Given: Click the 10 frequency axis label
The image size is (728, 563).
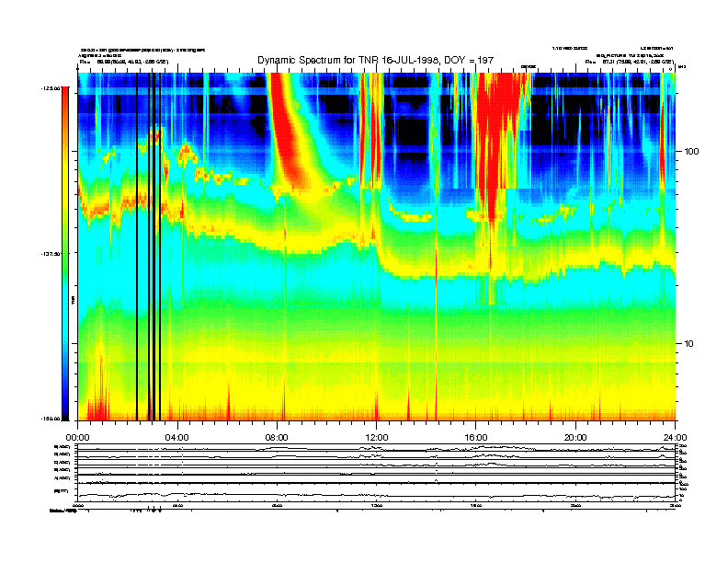Looking at the screenshot, I should pos(689,344).
